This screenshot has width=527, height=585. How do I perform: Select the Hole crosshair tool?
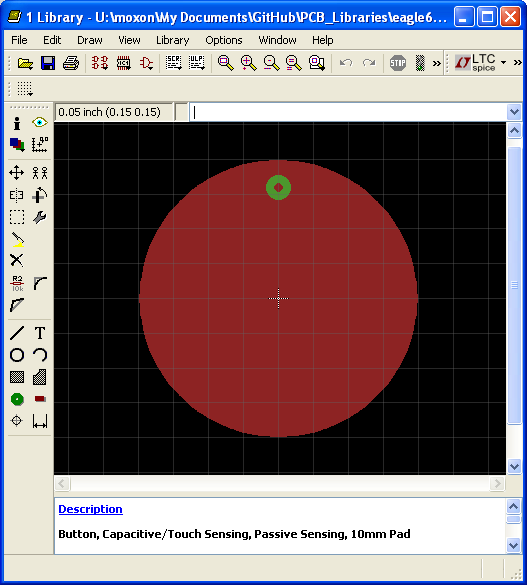click(16, 421)
